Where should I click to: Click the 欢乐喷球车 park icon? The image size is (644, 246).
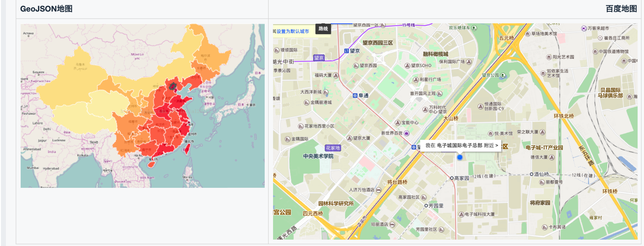pyautogui.click(x=474, y=28)
